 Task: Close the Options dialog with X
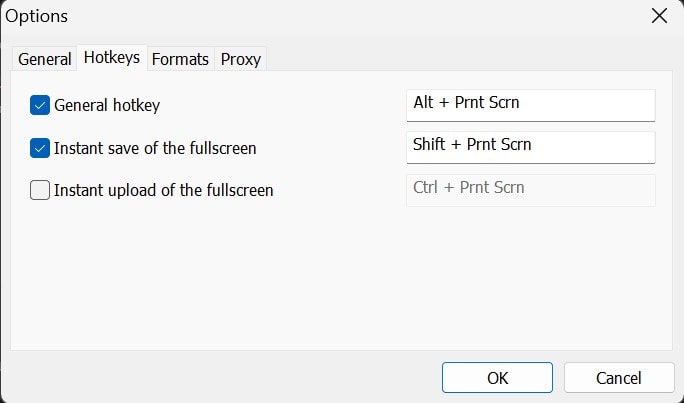658,16
